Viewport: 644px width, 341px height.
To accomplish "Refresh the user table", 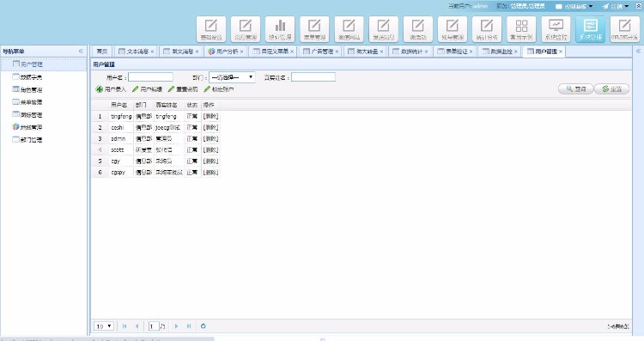I will pyautogui.click(x=203, y=326).
